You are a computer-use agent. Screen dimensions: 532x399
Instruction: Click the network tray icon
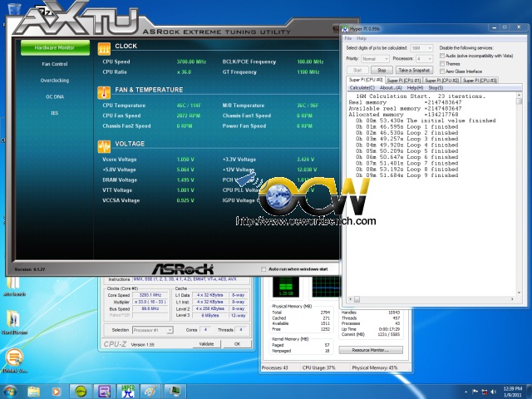point(485,392)
